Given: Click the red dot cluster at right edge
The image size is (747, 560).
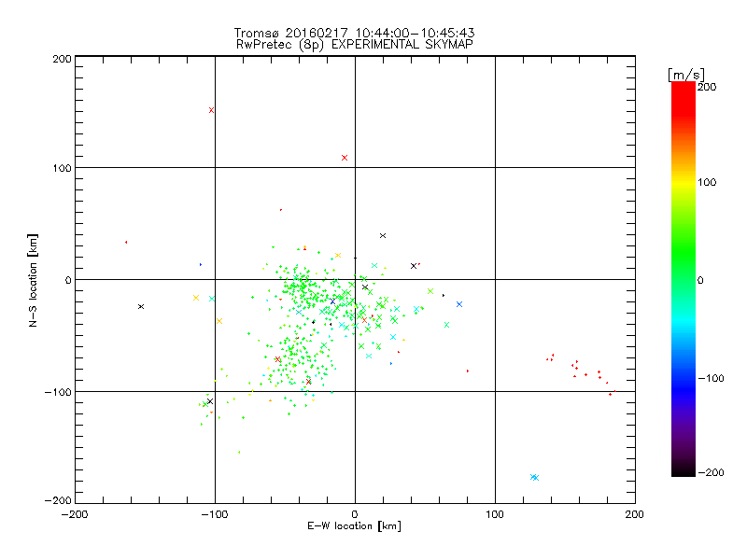Looking at the screenshot, I should coord(581,374).
